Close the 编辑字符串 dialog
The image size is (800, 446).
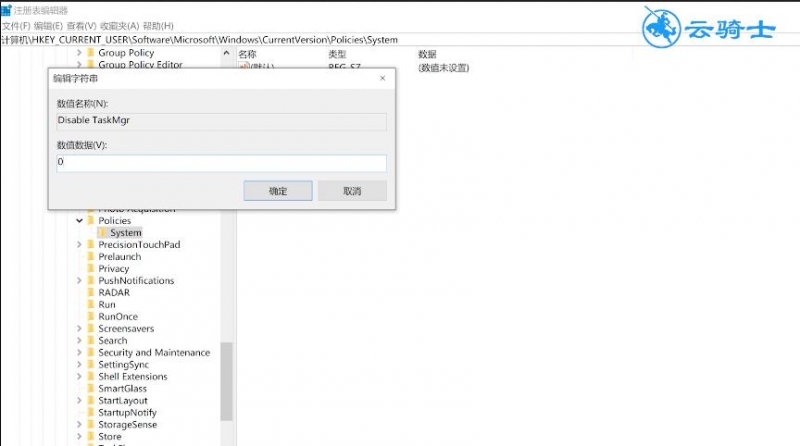[383, 78]
